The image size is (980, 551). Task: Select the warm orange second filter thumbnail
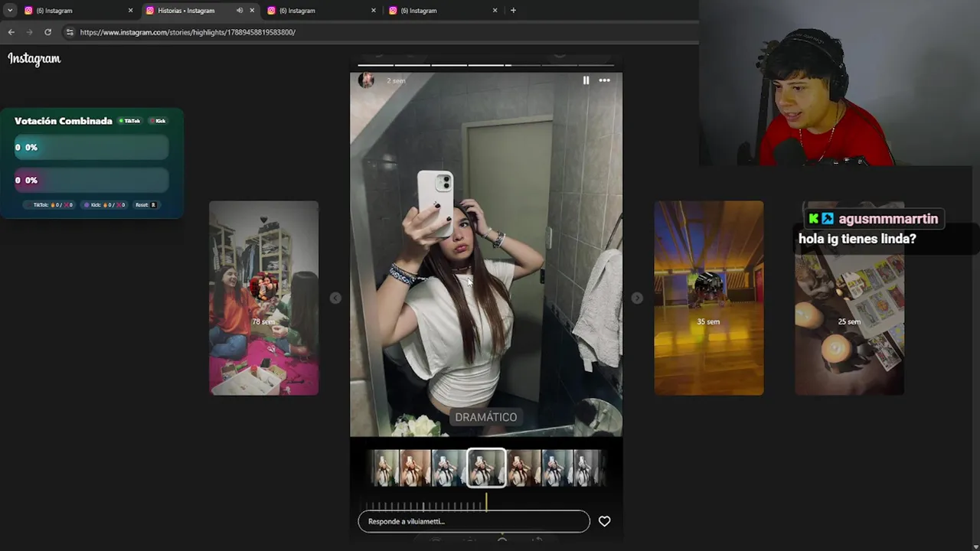415,468
